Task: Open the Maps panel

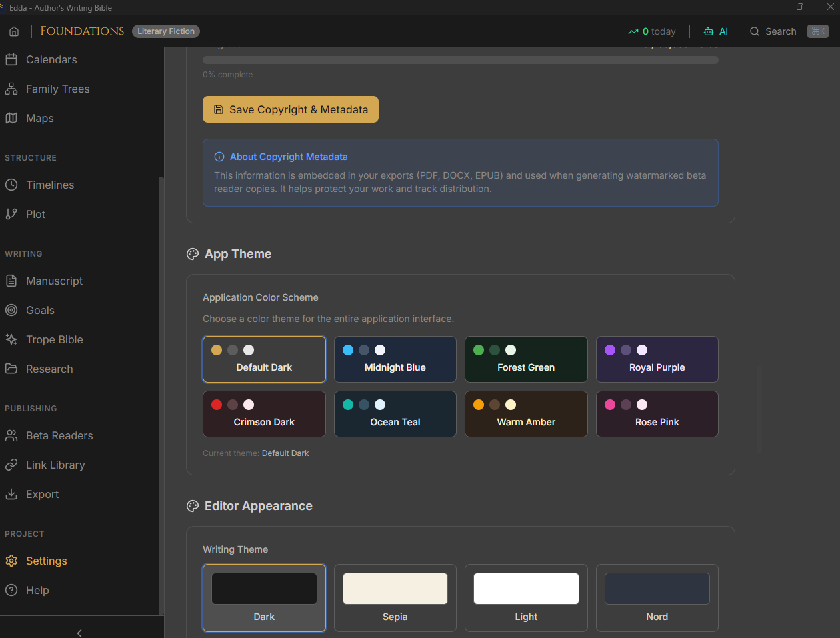Action: click(x=40, y=118)
